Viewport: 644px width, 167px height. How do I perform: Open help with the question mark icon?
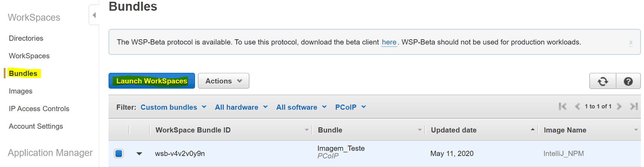pyautogui.click(x=628, y=81)
